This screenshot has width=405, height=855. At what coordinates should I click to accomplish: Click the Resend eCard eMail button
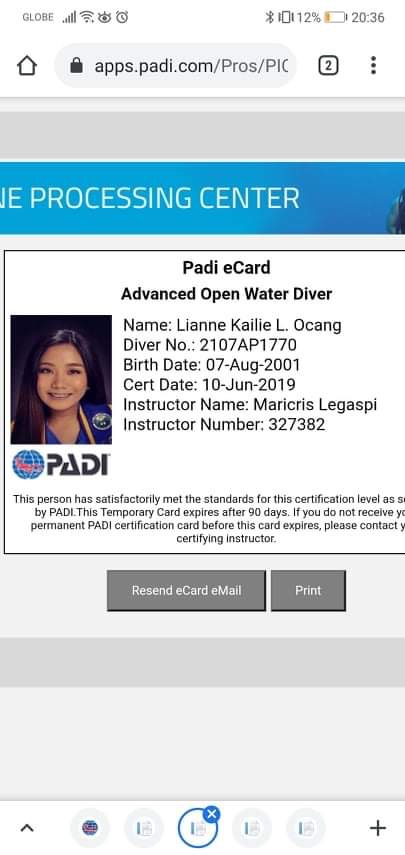[186, 591]
